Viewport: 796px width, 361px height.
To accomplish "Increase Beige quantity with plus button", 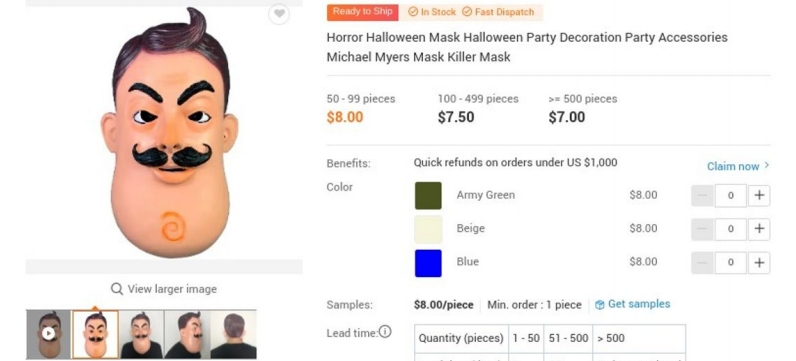I will 759,229.
